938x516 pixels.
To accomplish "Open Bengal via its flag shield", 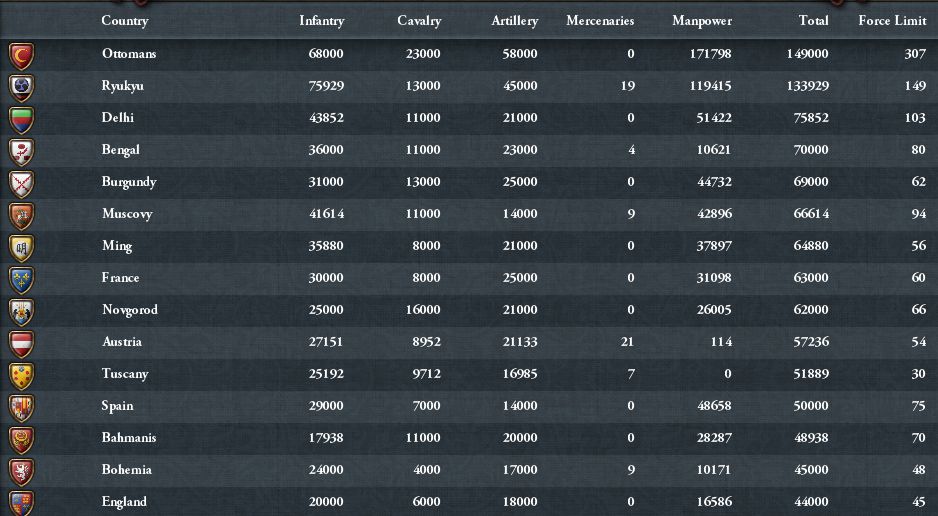I will (x=21, y=151).
